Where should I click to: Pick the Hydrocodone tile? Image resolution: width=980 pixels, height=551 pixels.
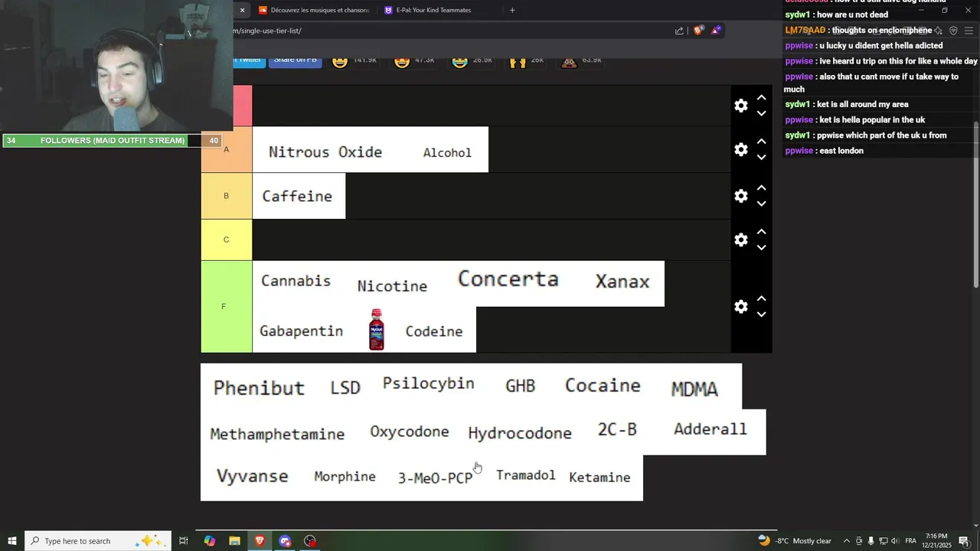coord(520,432)
